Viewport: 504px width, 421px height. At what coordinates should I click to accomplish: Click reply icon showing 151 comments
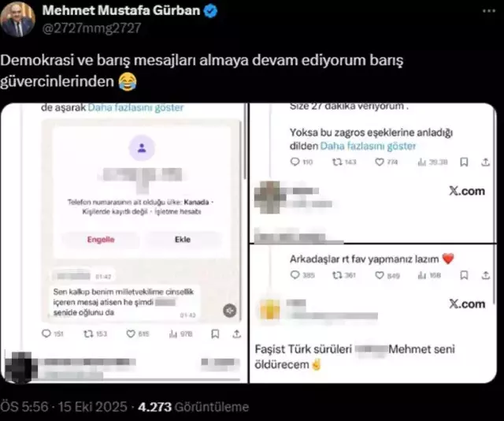click(46, 333)
